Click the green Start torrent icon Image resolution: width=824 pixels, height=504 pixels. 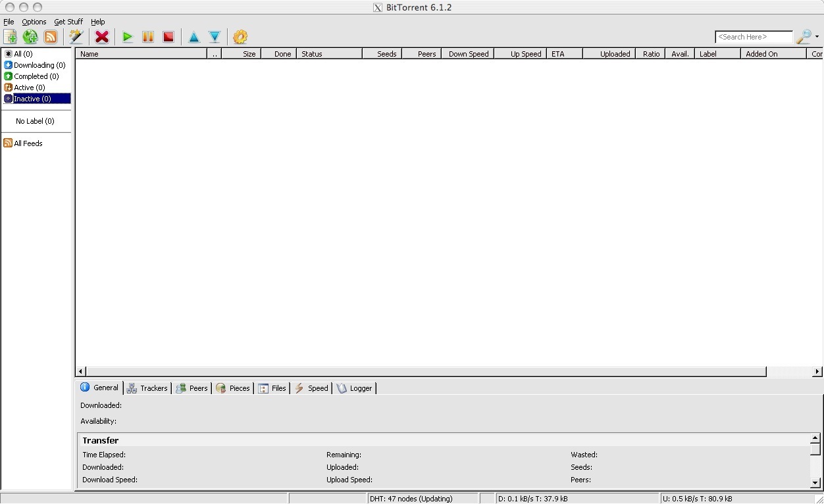[128, 37]
